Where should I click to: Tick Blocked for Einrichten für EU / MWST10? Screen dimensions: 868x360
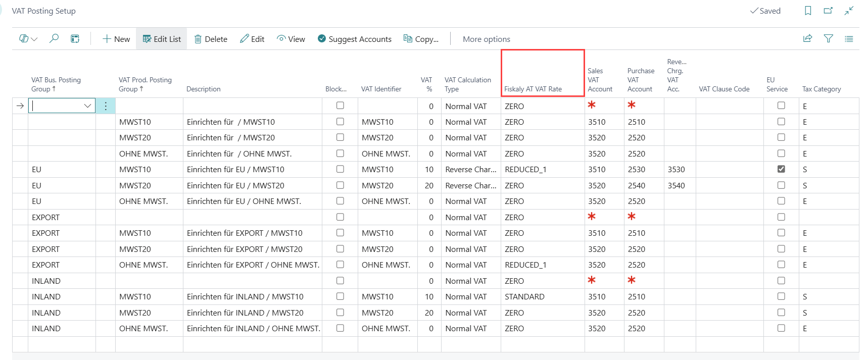[x=340, y=169]
